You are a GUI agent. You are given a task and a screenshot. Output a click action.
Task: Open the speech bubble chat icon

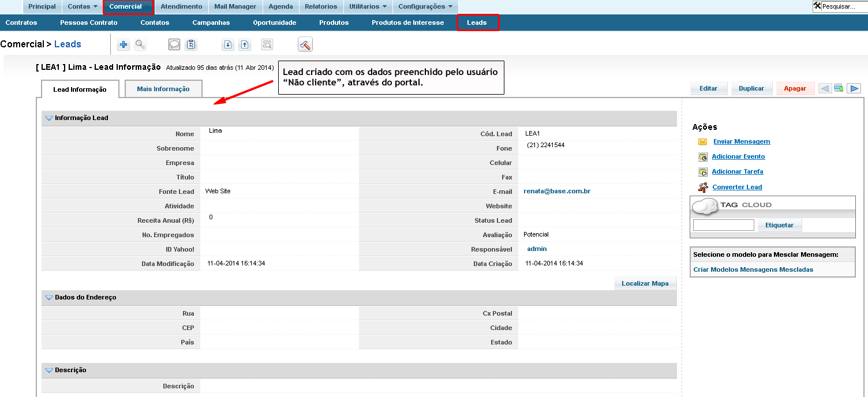click(x=174, y=44)
